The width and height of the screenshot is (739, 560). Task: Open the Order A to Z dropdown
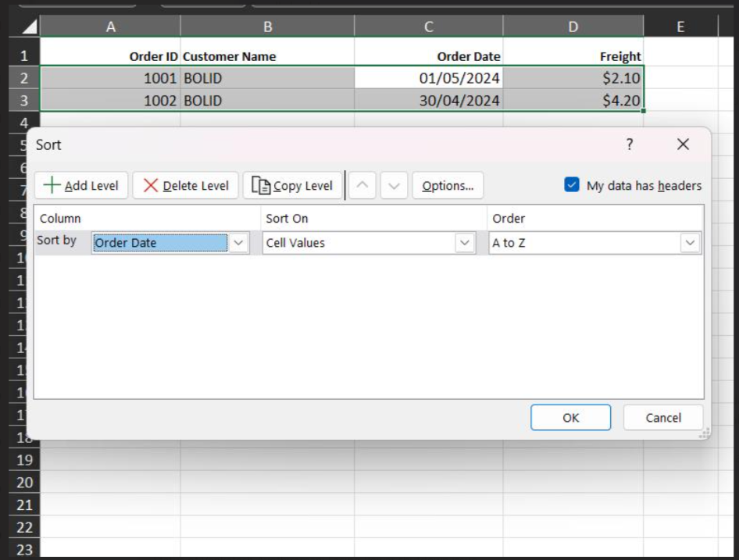tap(690, 243)
